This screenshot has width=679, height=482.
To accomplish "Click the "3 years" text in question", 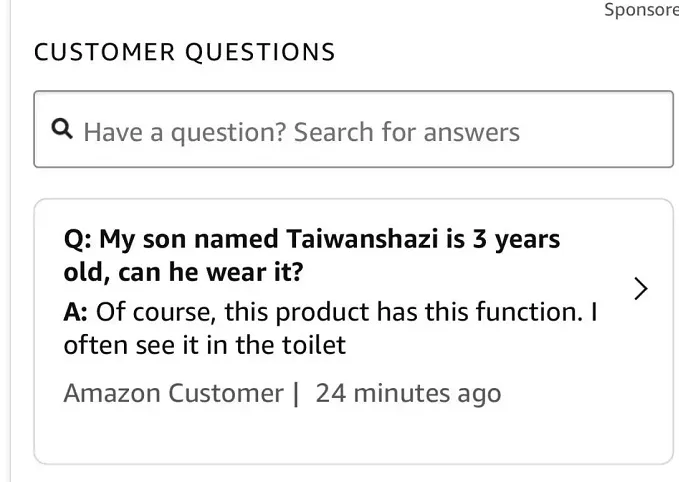I will tap(515, 240).
